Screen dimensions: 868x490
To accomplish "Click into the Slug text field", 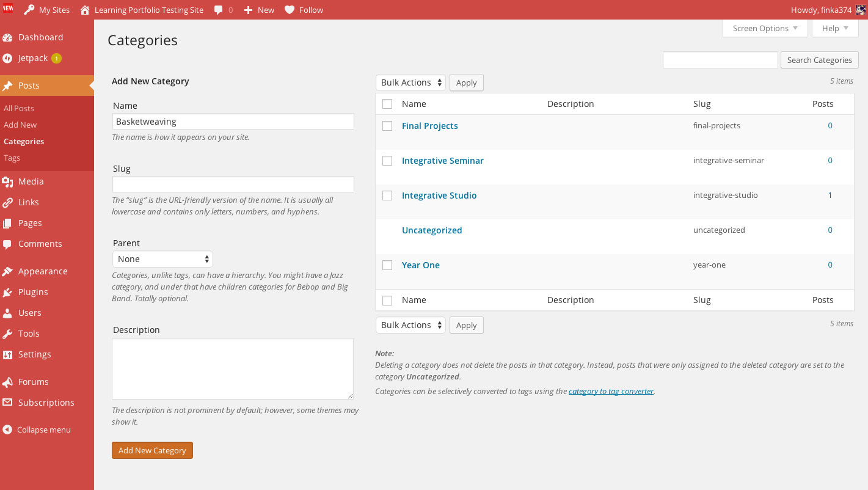I will tap(233, 185).
